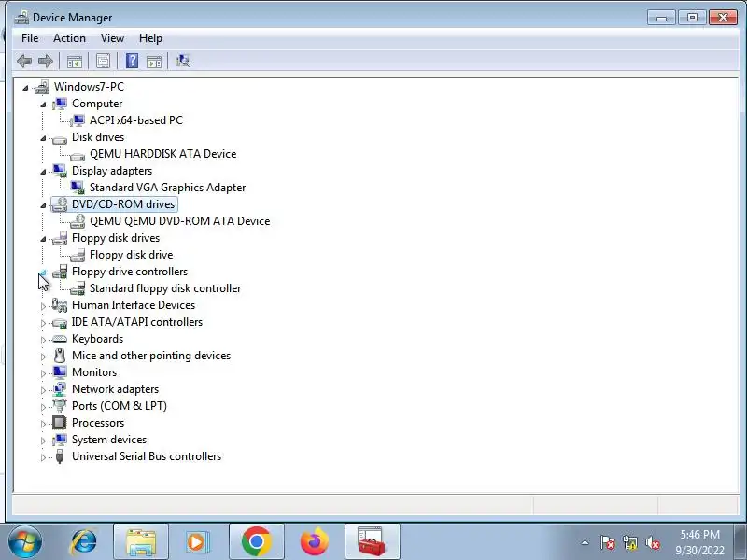The width and height of the screenshot is (747, 560).
Task: Click the Display adapters category icon
Action: coord(60,171)
